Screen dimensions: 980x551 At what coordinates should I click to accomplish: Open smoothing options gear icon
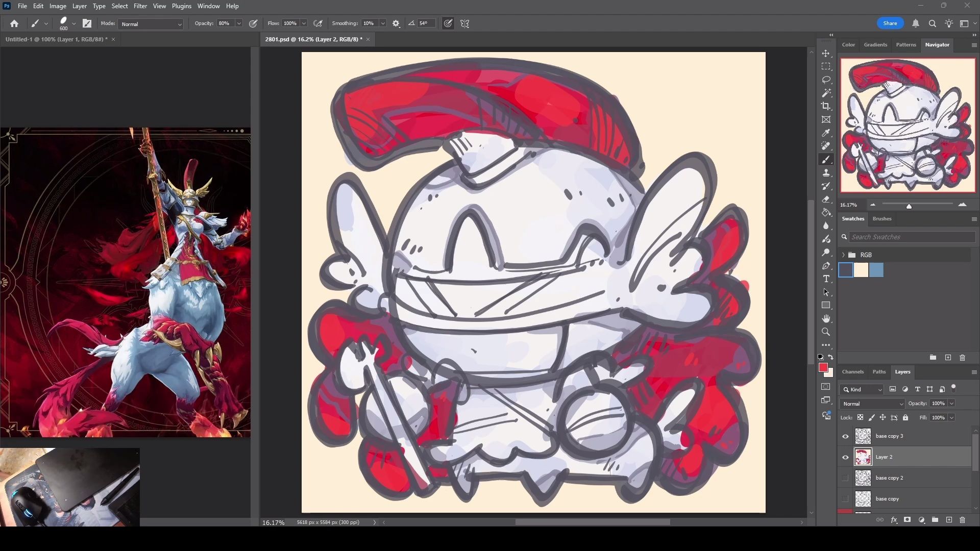[396, 23]
